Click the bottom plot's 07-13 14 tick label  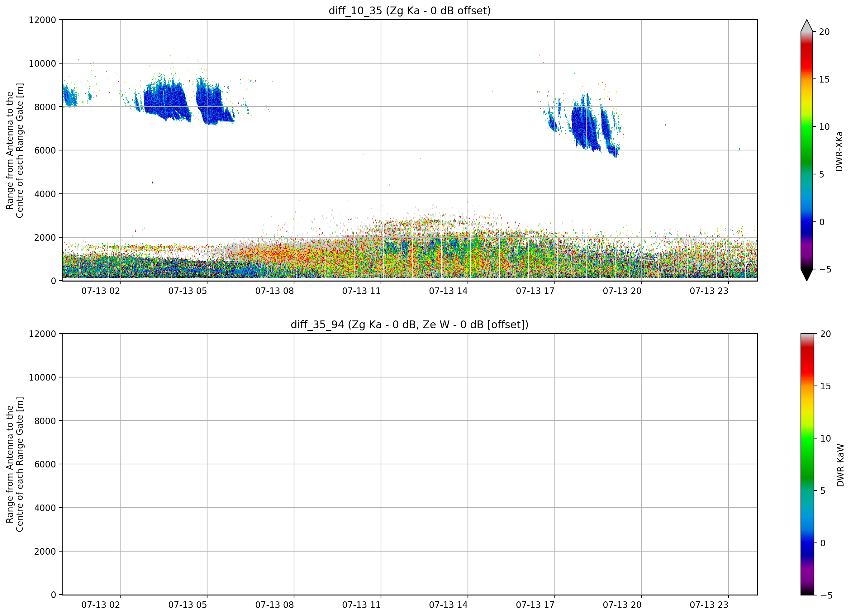448,605
